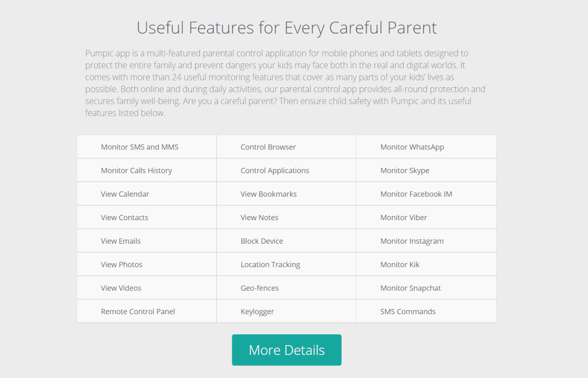The width and height of the screenshot is (588, 378).
Task: Select the Geo-fences cell
Action: pyautogui.click(x=286, y=288)
